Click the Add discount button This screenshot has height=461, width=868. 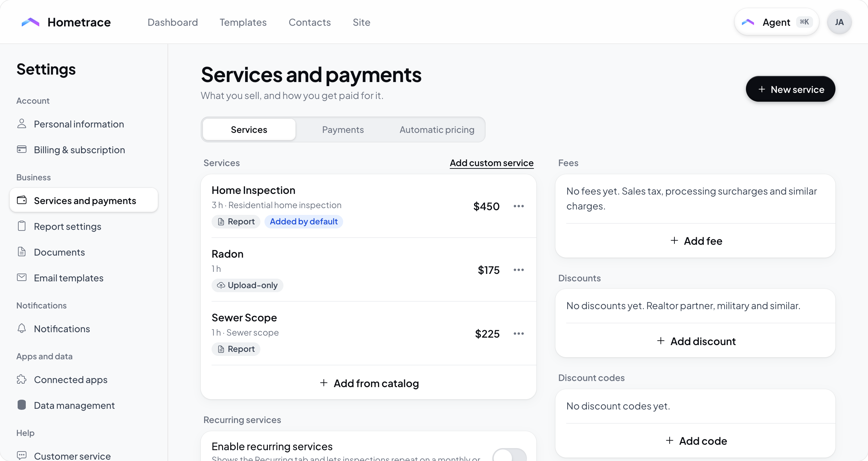tap(696, 341)
